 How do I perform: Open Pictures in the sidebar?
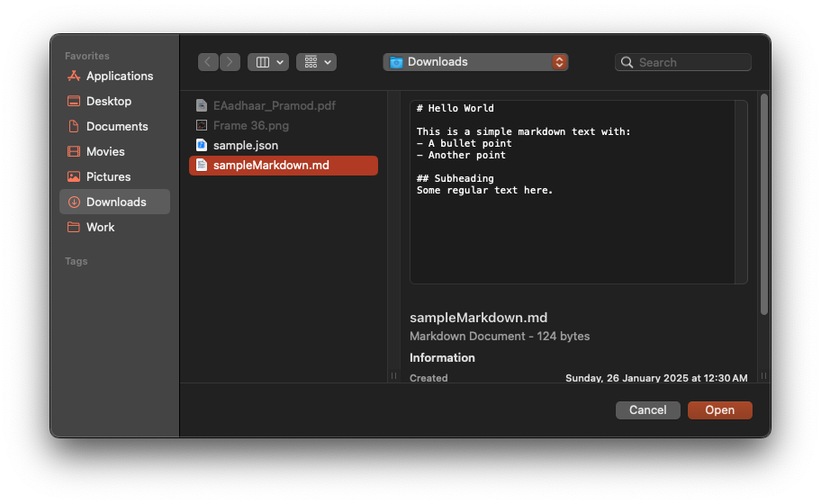tap(114, 176)
